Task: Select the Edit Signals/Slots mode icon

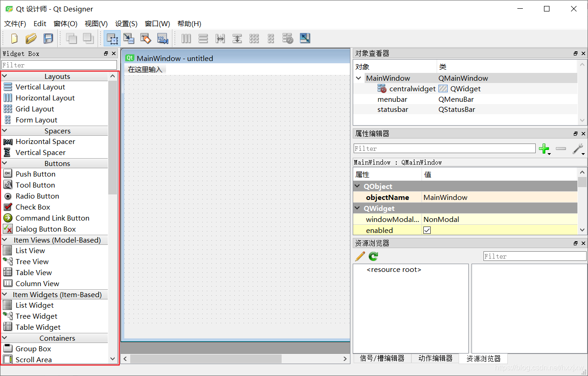Action: 129,39
